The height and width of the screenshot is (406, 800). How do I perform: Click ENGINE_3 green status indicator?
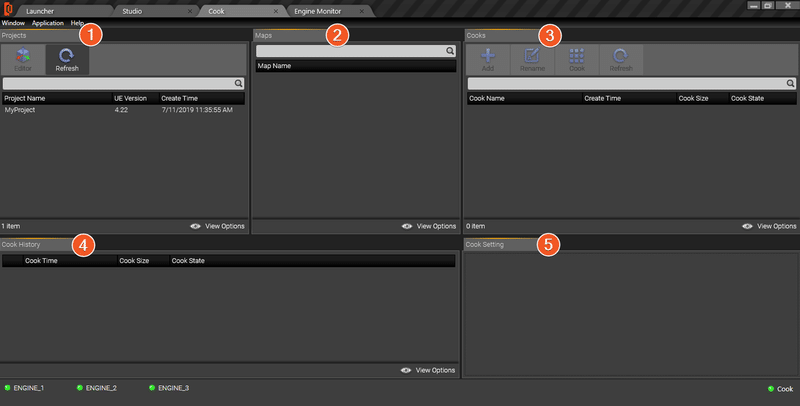pyautogui.click(x=152, y=388)
